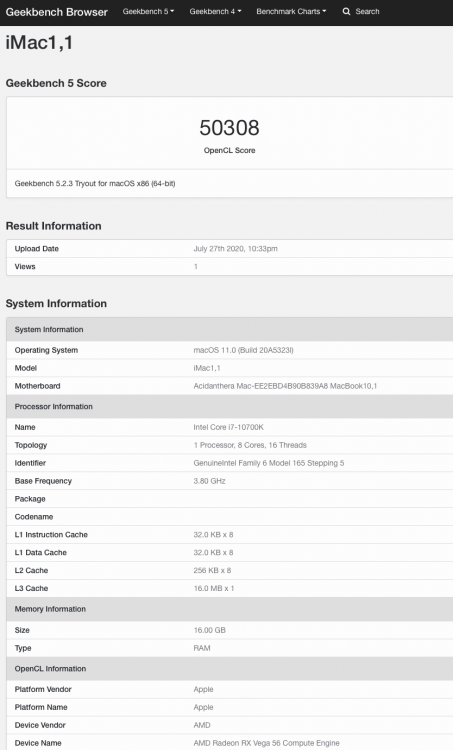Select the Device Vendor AMD value

[x=202, y=725]
